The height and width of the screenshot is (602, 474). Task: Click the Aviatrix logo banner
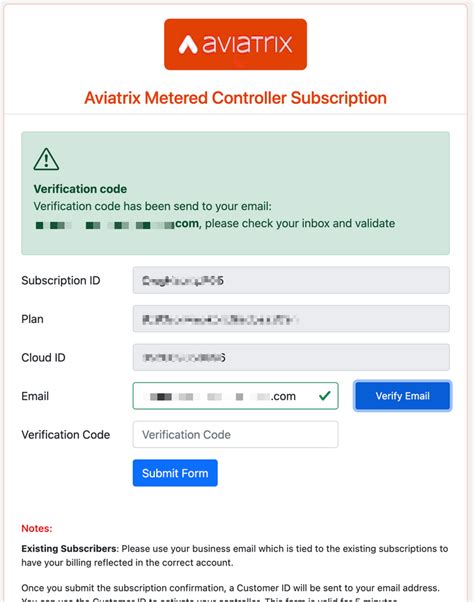[235, 44]
